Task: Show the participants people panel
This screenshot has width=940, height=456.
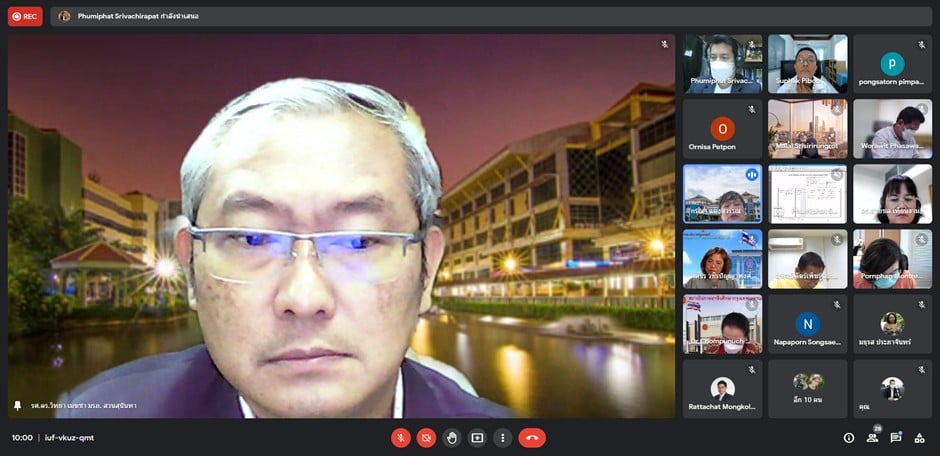Action: point(872,438)
